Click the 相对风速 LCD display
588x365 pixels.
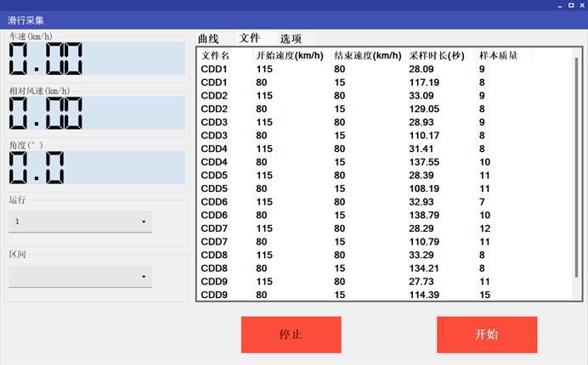96,113
